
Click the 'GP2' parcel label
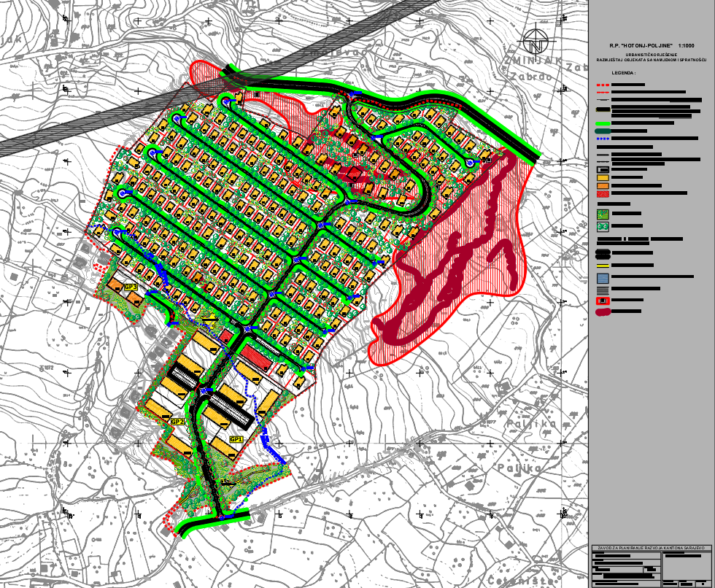(177, 422)
